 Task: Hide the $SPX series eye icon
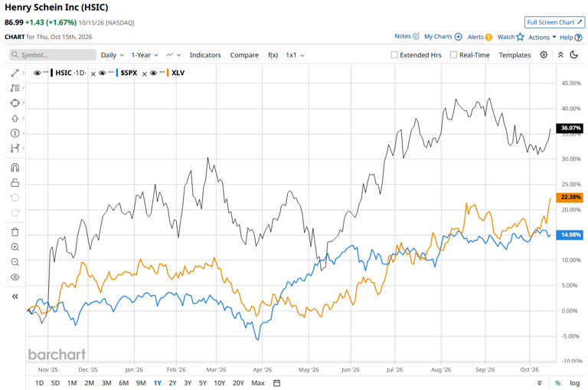103,73
